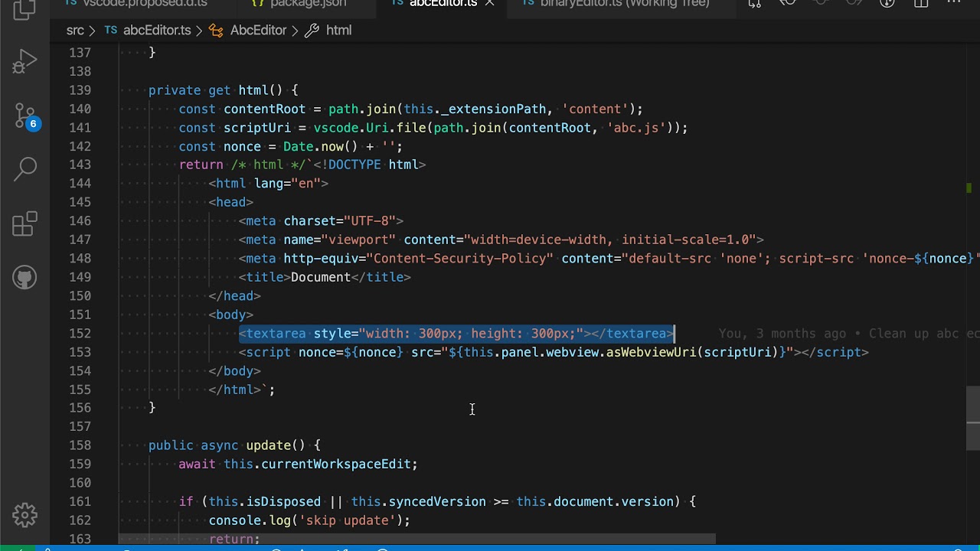Open the Run and Debug view
Image resolution: width=980 pixels, height=551 pixels.
point(24,63)
